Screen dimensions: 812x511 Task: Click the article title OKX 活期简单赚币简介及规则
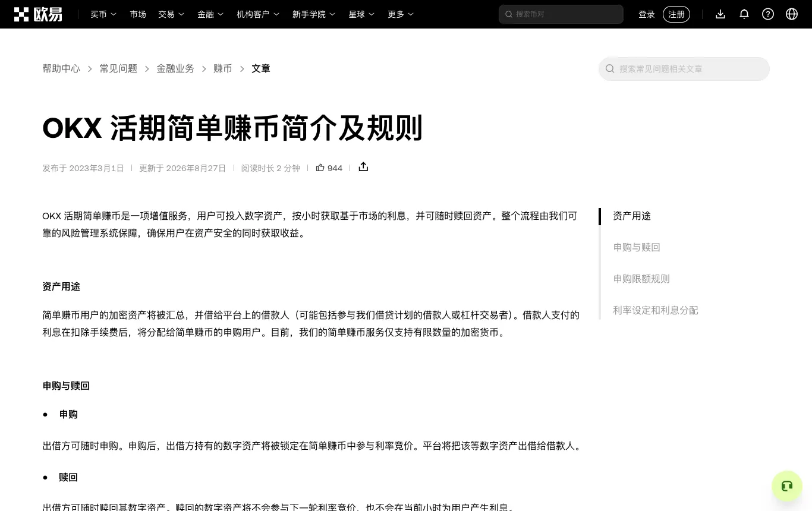(232, 128)
